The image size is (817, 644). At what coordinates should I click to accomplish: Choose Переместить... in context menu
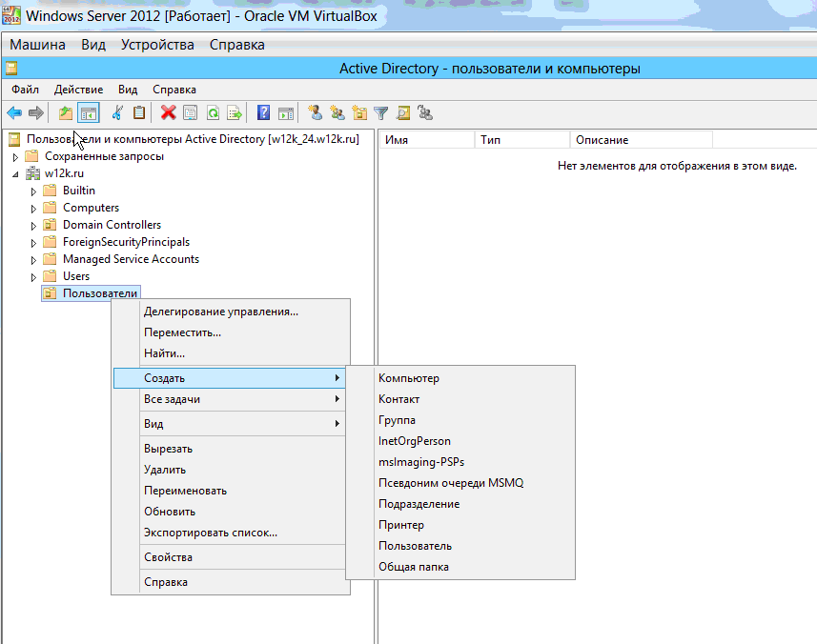pyautogui.click(x=229, y=332)
